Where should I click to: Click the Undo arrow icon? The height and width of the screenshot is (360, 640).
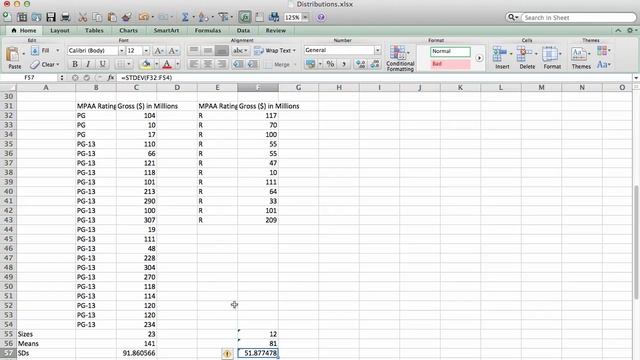coord(143,17)
